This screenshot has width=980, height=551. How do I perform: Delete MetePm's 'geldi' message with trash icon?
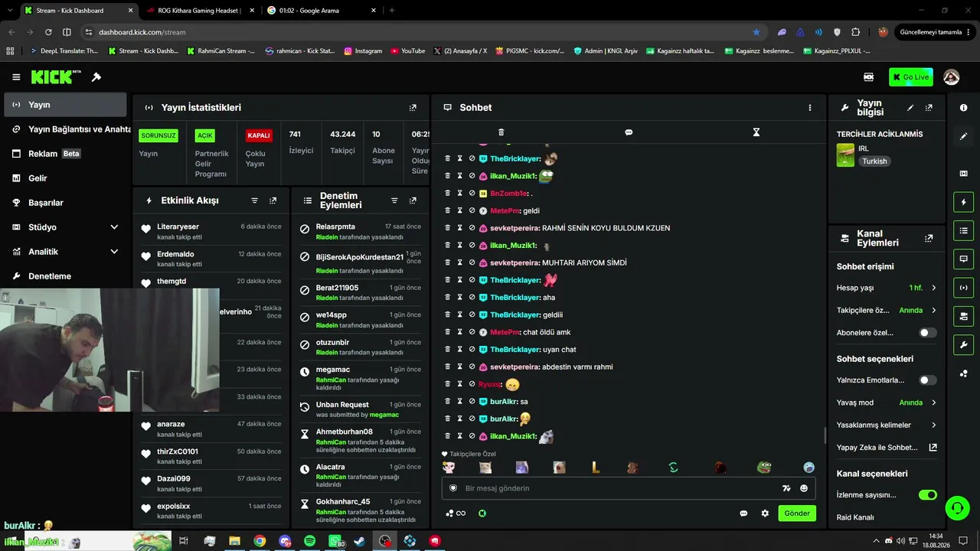pos(448,210)
